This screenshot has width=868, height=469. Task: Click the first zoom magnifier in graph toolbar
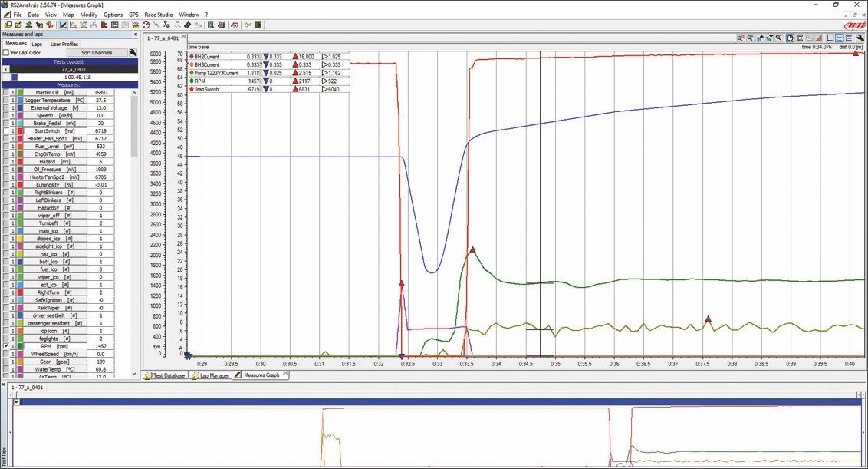[741, 38]
